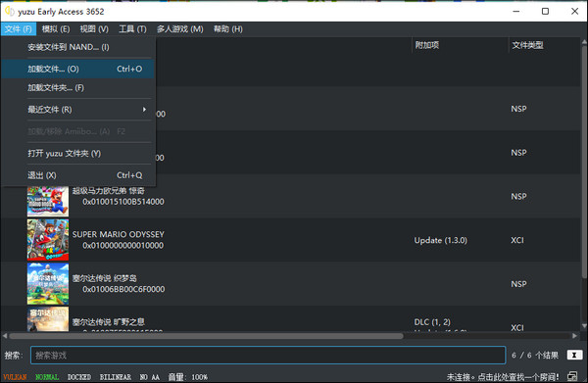
Task: Click the clear search filter button
Action: click(574, 355)
